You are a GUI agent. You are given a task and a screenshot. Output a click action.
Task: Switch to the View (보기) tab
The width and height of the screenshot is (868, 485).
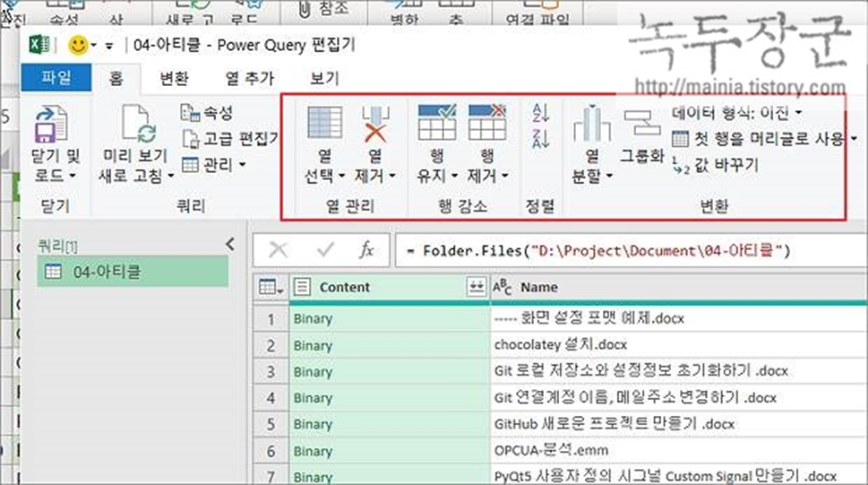pyautogui.click(x=324, y=78)
